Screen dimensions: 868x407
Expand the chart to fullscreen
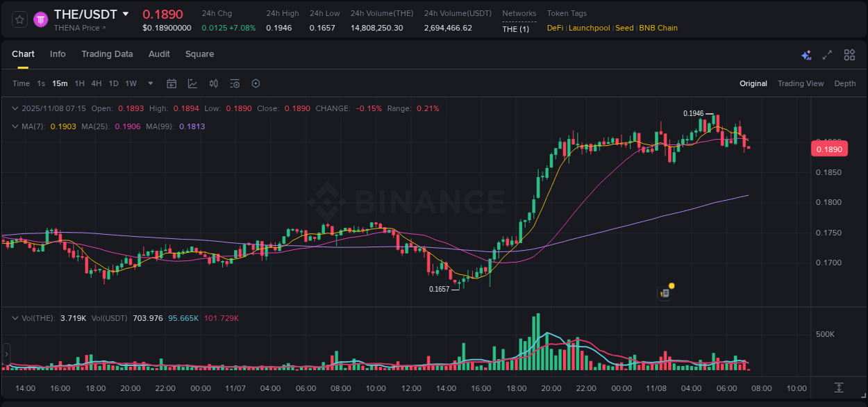click(827, 54)
